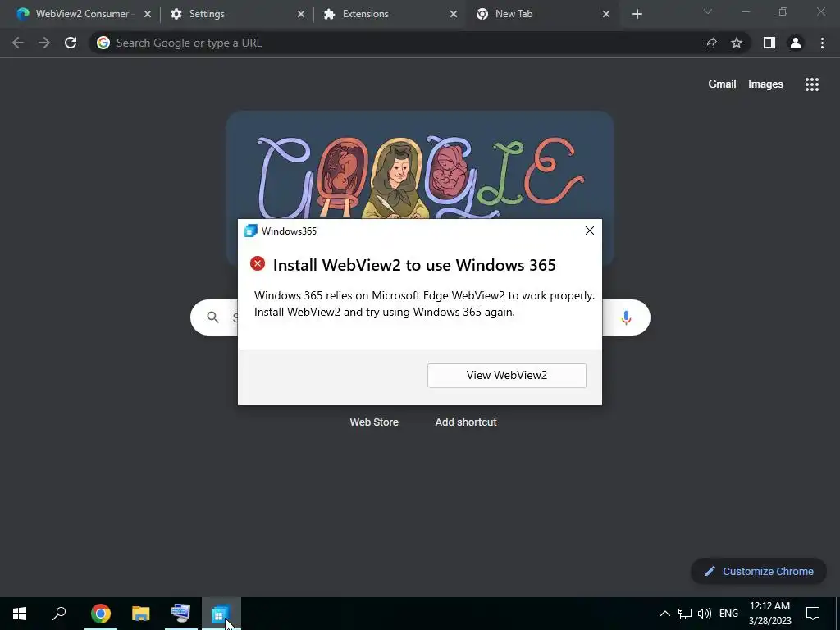Open Chrome from the taskbar

pos(101,614)
